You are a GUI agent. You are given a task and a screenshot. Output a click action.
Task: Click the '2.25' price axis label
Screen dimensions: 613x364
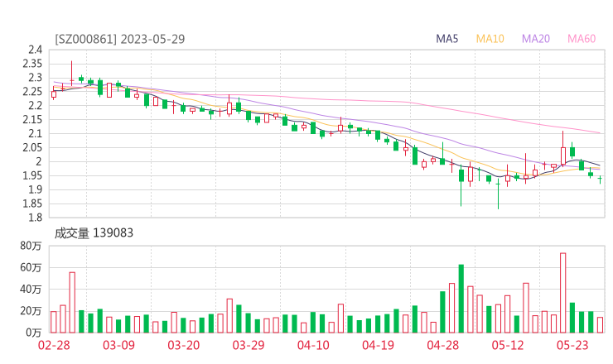(x=32, y=92)
